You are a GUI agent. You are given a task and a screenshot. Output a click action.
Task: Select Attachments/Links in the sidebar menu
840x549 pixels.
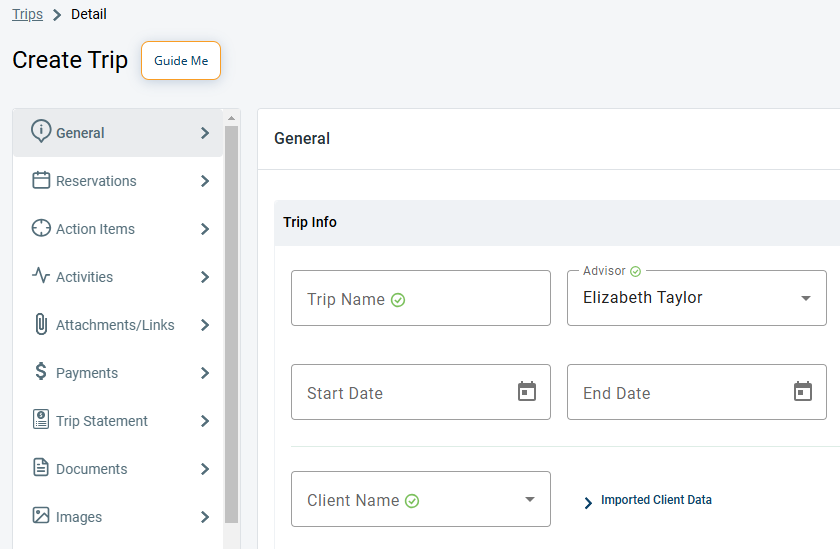[118, 325]
